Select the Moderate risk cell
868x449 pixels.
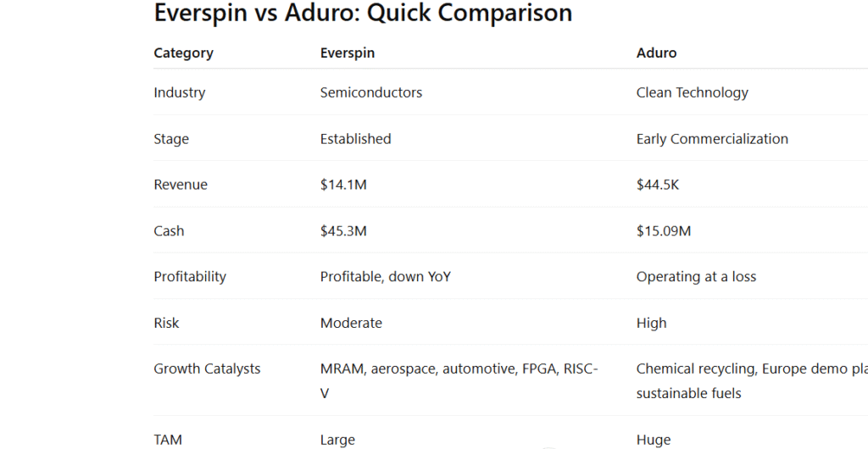point(351,323)
